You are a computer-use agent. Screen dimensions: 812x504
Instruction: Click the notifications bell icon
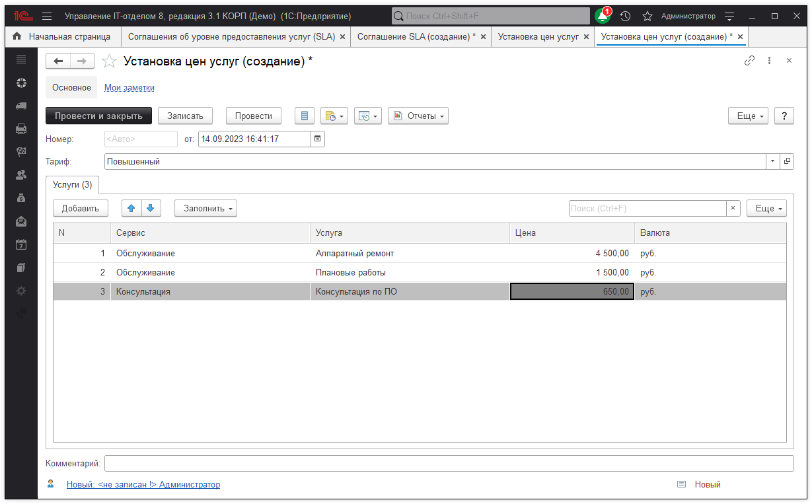(602, 16)
